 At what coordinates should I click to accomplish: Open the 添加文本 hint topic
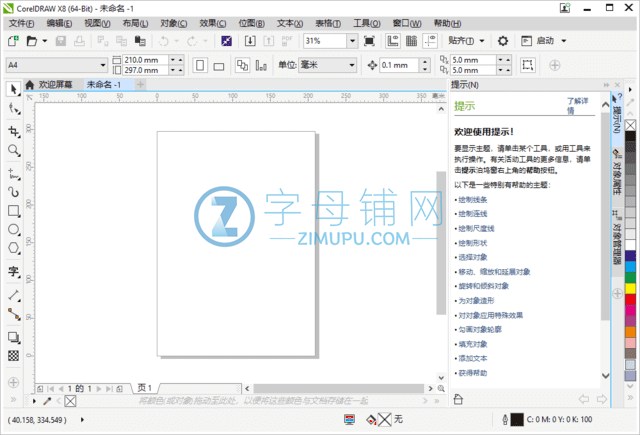(x=473, y=358)
